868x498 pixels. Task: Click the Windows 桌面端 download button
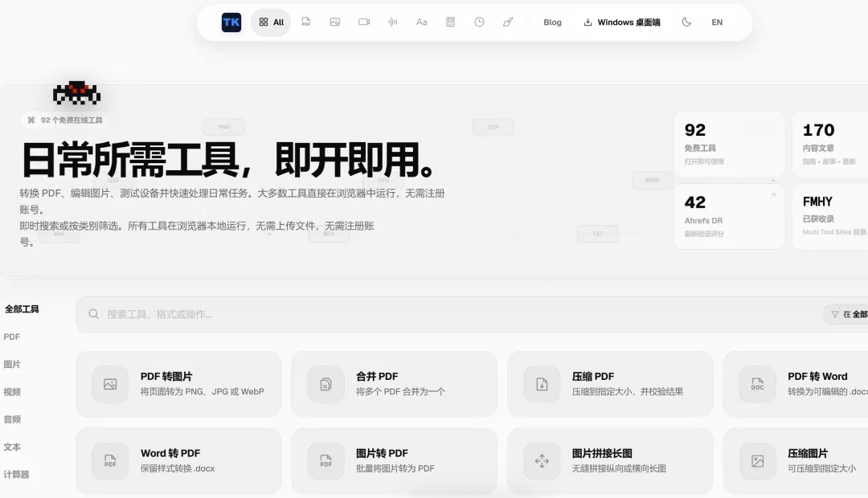click(621, 22)
